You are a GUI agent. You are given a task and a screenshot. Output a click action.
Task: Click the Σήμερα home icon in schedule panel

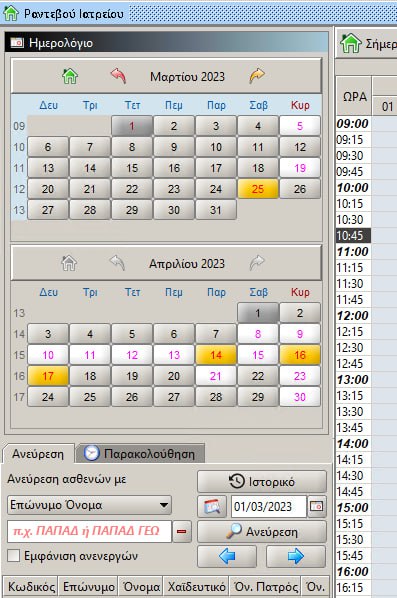click(351, 43)
